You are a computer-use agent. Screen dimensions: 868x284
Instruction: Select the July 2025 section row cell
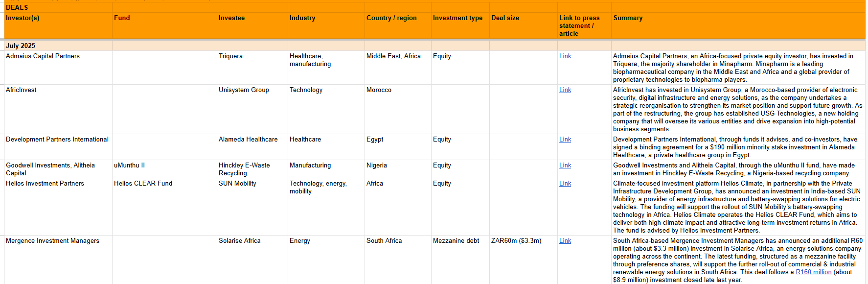(x=58, y=46)
